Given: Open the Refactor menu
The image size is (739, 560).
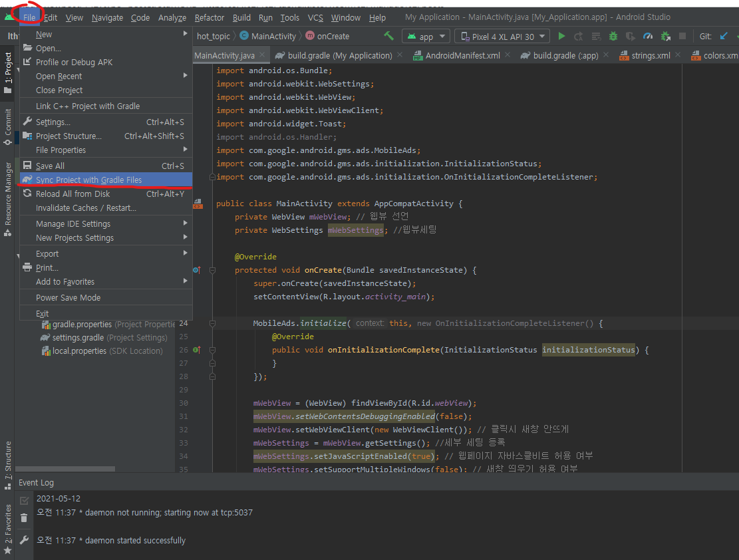Looking at the screenshot, I should point(210,17).
